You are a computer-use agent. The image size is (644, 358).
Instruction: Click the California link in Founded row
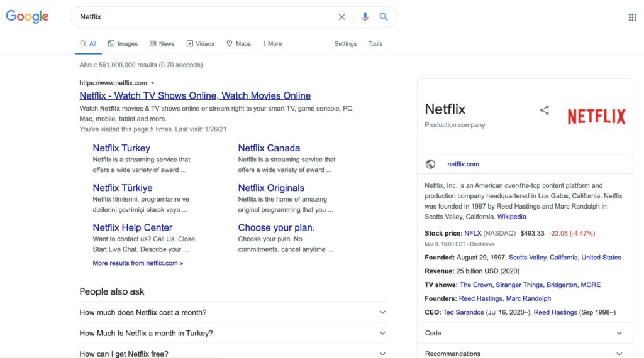(x=563, y=258)
